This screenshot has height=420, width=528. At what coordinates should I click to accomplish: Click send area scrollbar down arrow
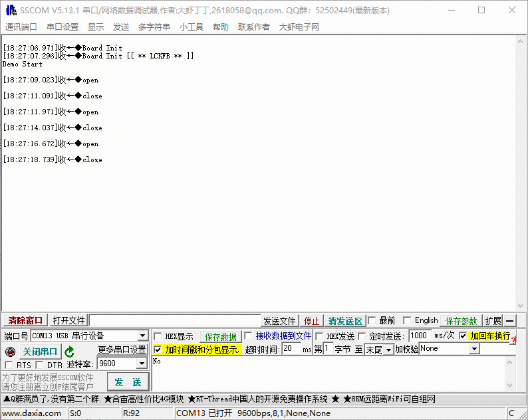point(509,385)
